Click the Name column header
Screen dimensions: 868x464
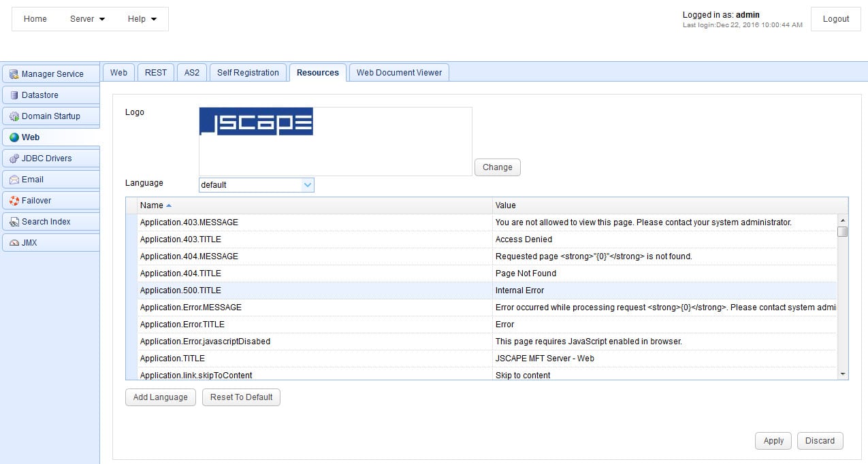point(315,205)
